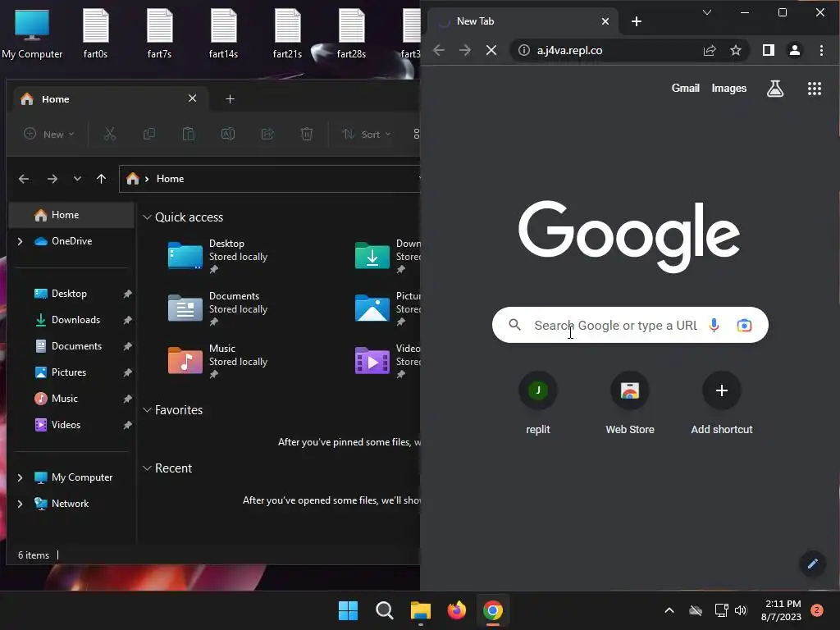Open the Web Store shortcut
The image size is (840, 630).
click(630, 404)
